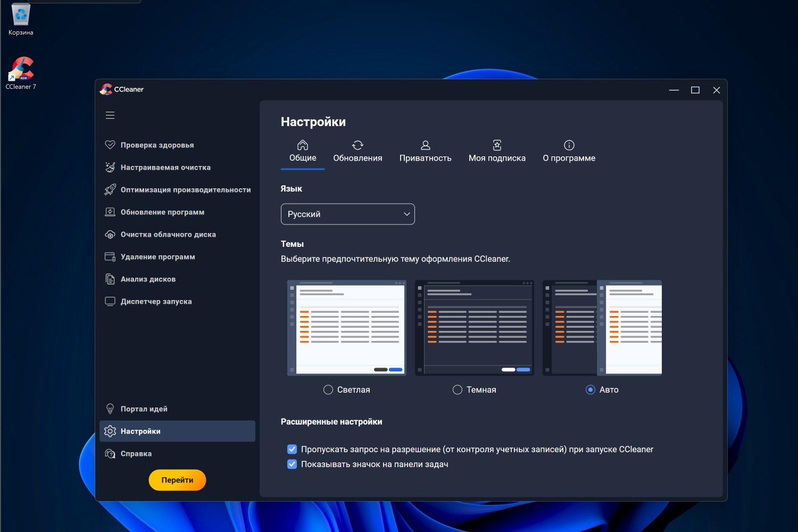
Task: Click the refresh icon above Обновления
Action: coord(358,145)
